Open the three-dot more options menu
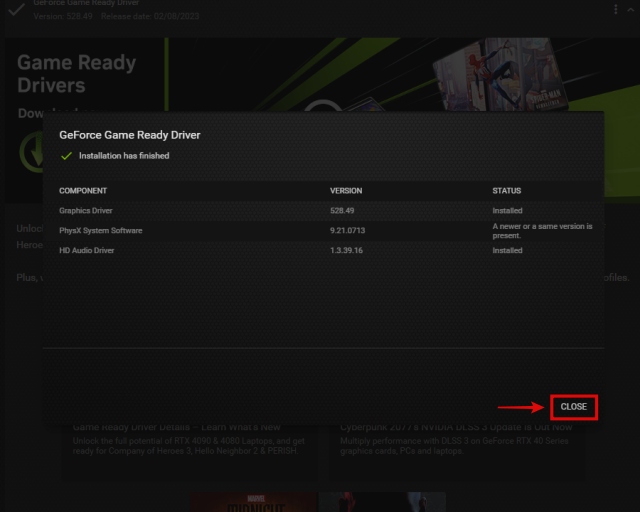Screen dimensions: 640x512 617,9
